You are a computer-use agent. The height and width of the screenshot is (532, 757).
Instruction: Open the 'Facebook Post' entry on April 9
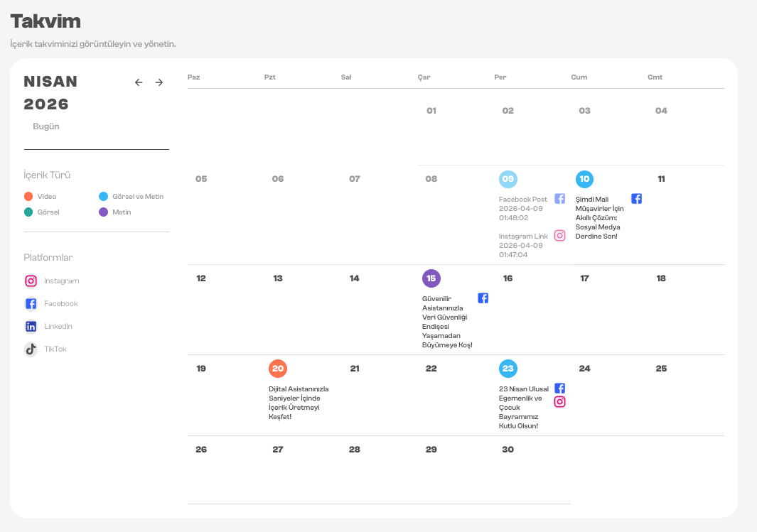523,208
